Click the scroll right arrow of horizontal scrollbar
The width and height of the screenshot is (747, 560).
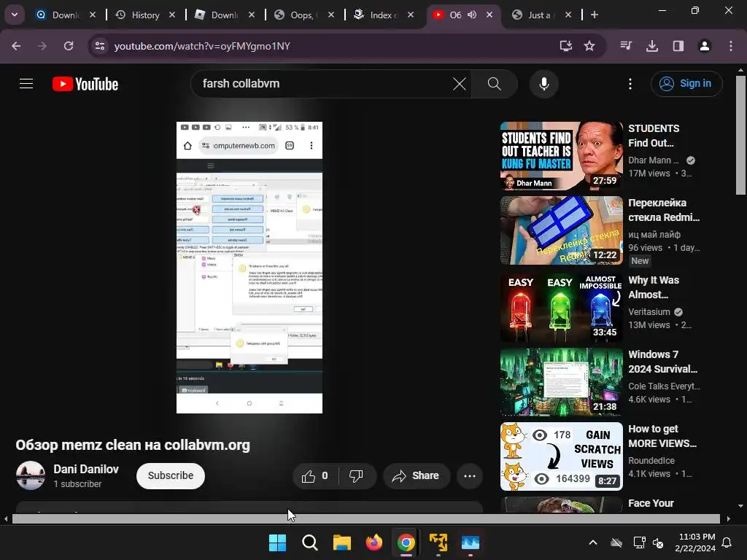(729, 518)
